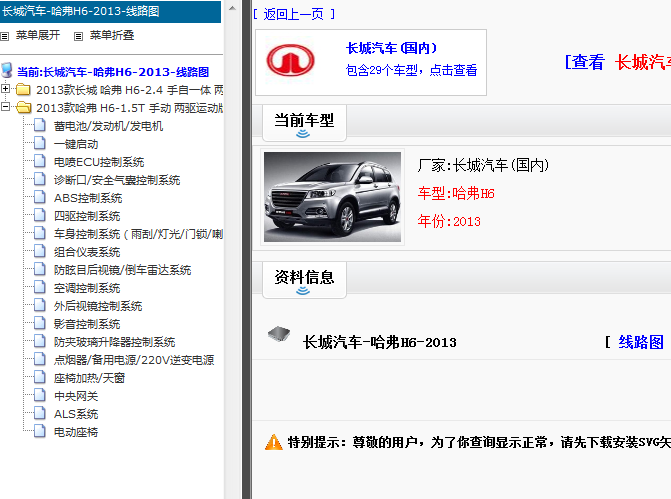Click document icon next to 车身控制系统

point(40,233)
